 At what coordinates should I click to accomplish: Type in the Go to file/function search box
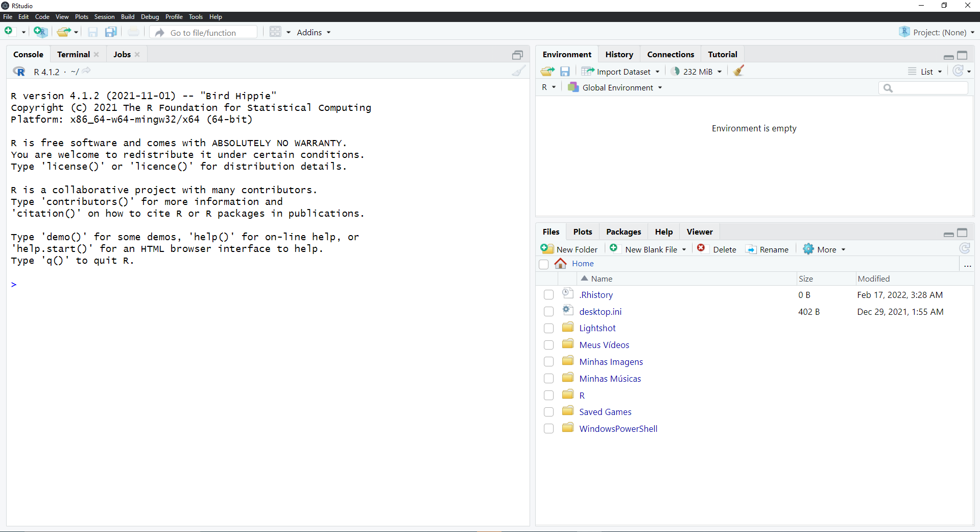203,32
